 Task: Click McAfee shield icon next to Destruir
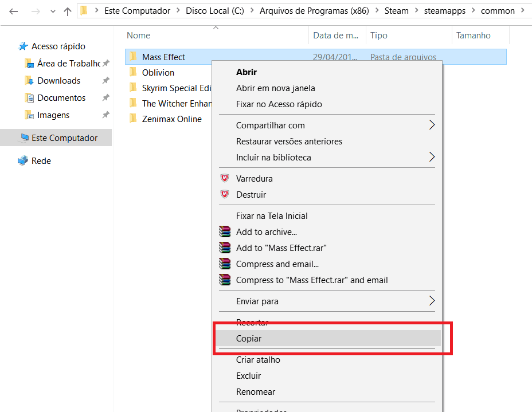(x=225, y=194)
